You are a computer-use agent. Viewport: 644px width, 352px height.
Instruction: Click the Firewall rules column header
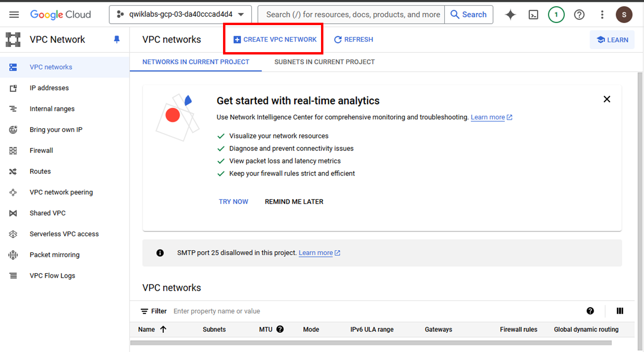click(x=519, y=330)
